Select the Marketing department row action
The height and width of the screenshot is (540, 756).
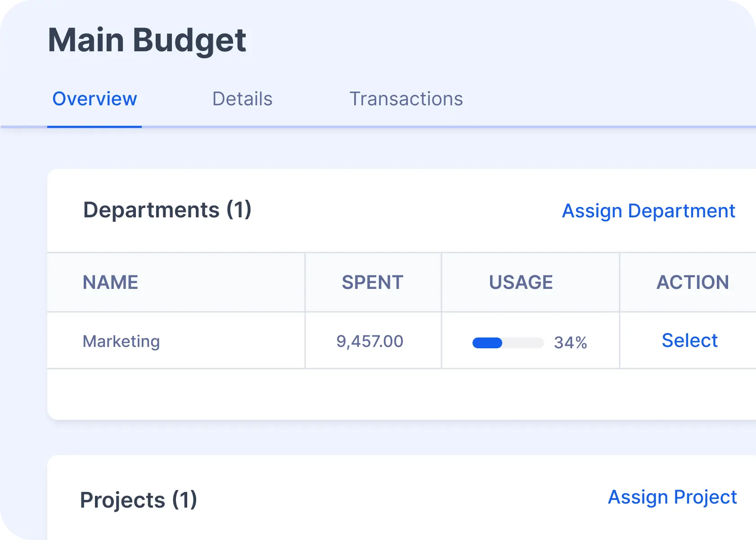(689, 341)
